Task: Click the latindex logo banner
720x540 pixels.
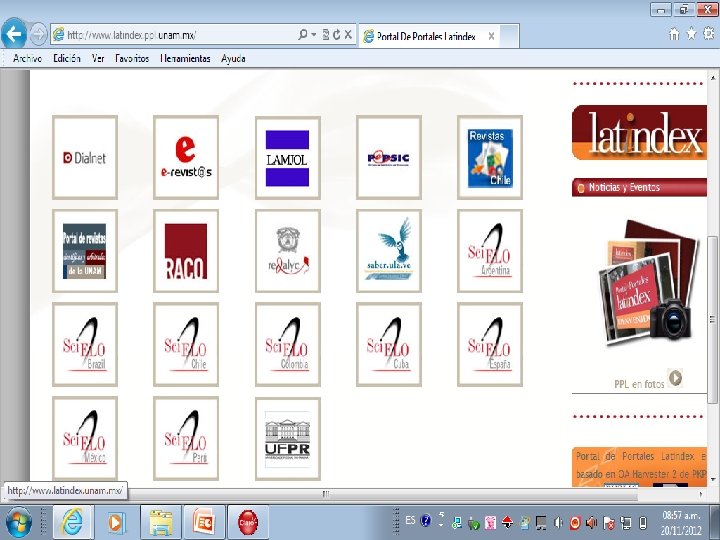Action: 639,133
